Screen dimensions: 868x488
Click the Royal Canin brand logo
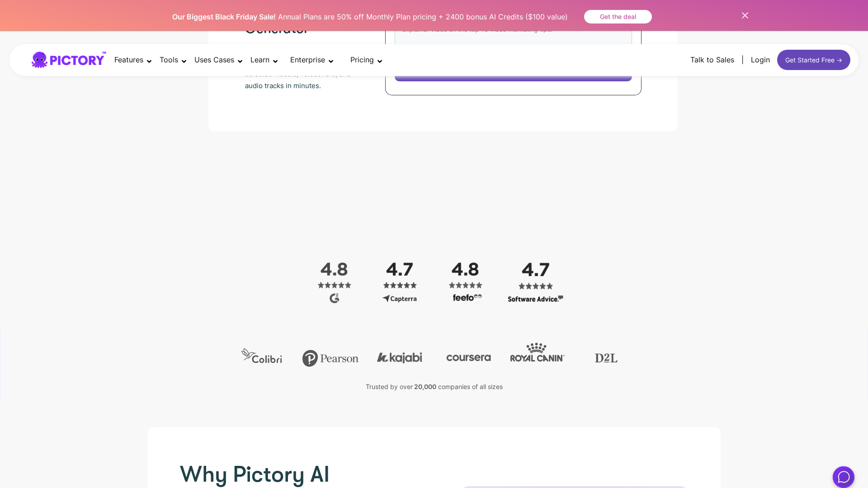(x=537, y=353)
